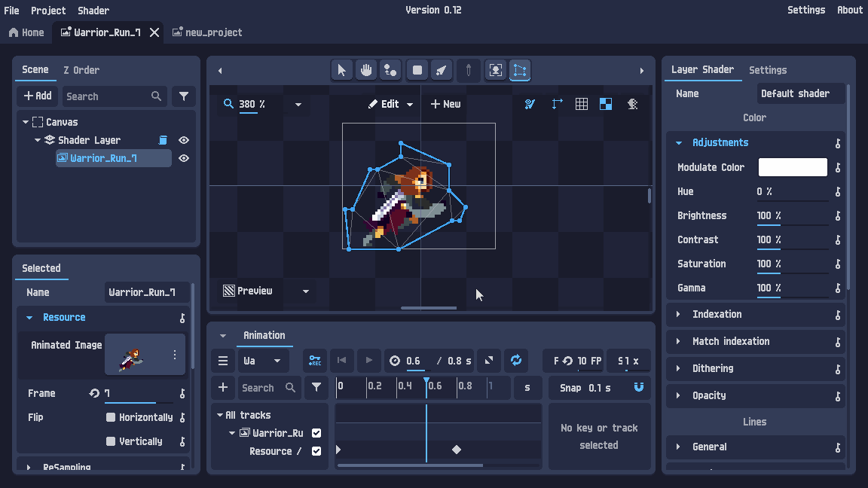Open About from top bar
Screen dimensions: 868x488
coord(850,10)
